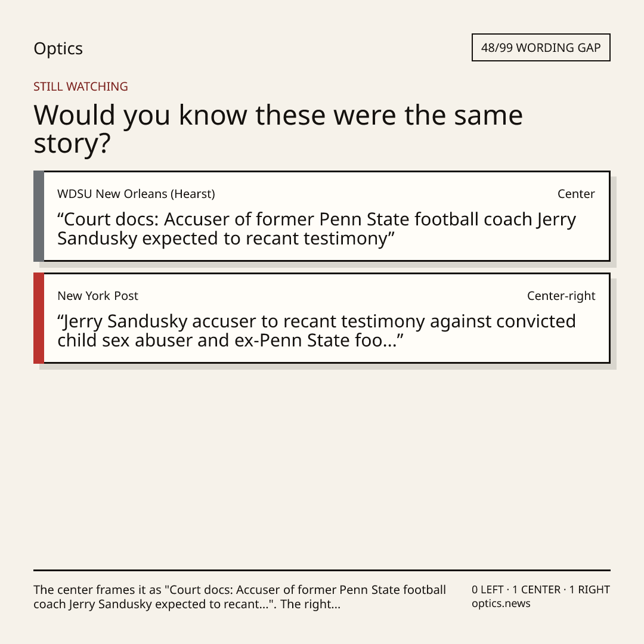Click the New York Post source name

(98, 296)
